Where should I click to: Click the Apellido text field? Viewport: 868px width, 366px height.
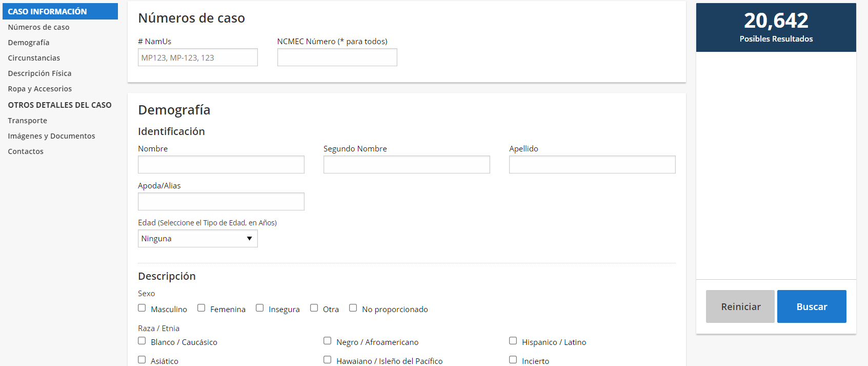pos(592,165)
